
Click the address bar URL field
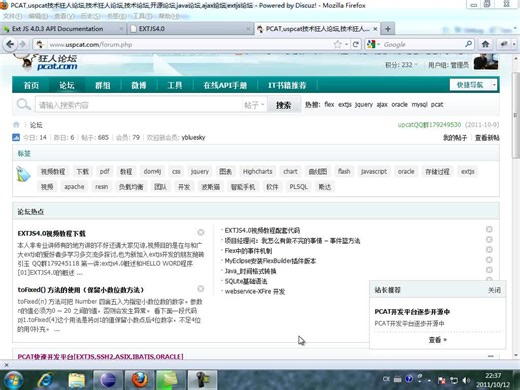tap(190, 44)
